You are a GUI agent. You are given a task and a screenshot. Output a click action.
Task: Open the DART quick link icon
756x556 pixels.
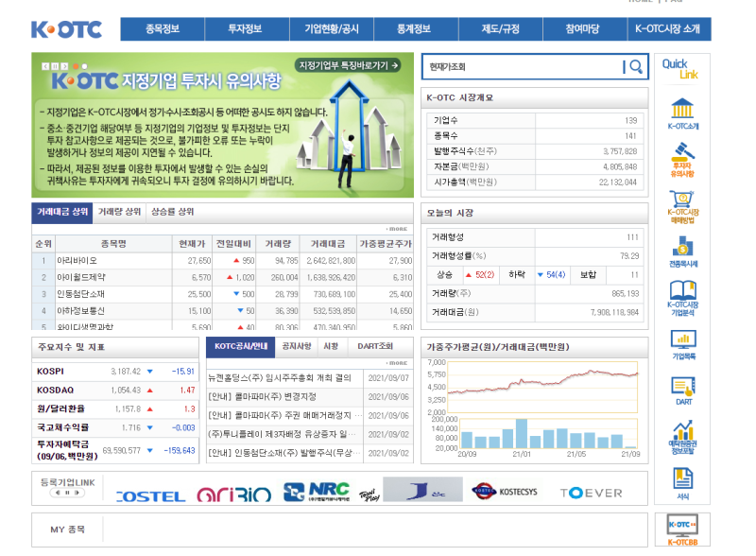[683, 391]
